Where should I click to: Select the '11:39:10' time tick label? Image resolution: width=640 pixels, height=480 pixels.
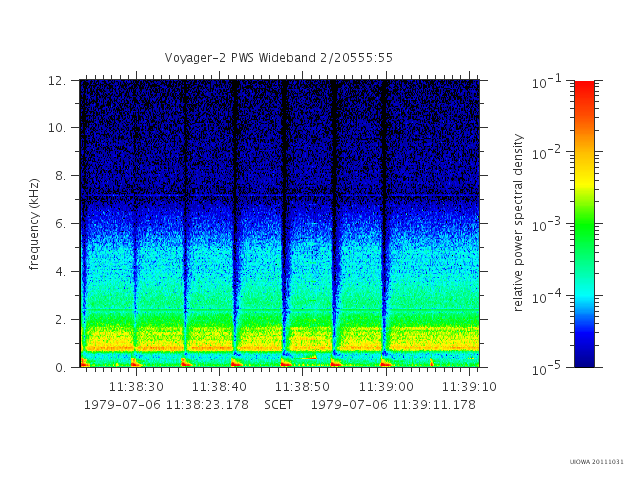(x=469, y=387)
